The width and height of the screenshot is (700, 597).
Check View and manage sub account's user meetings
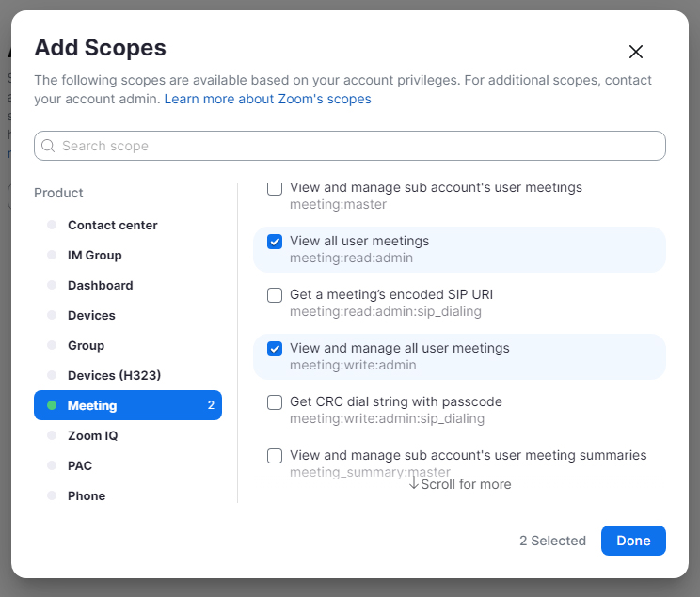point(275,188)
